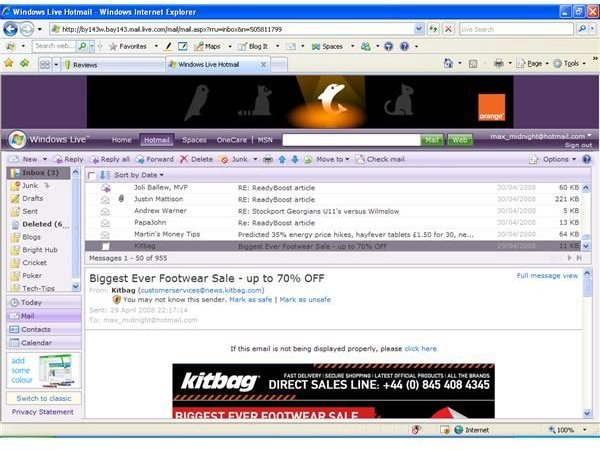Forward the selected message
This screenshot has width=600, height=450.
tap(155, 159)
